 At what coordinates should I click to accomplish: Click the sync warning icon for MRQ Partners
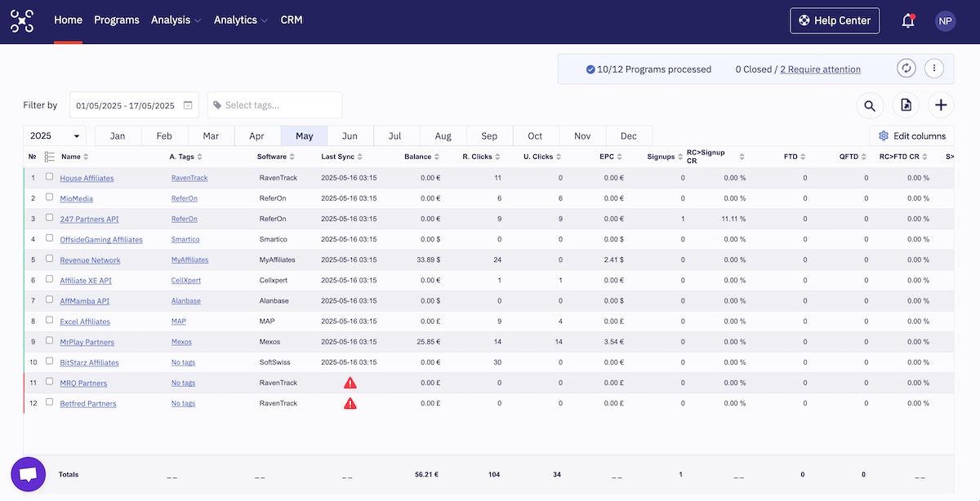click(350, 382)
